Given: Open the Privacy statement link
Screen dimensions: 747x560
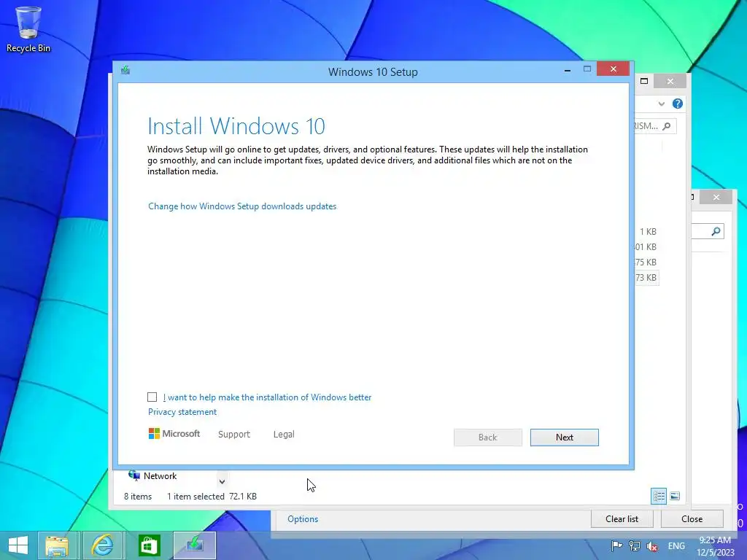Looking at the screenshot, I should coord(182,412).
